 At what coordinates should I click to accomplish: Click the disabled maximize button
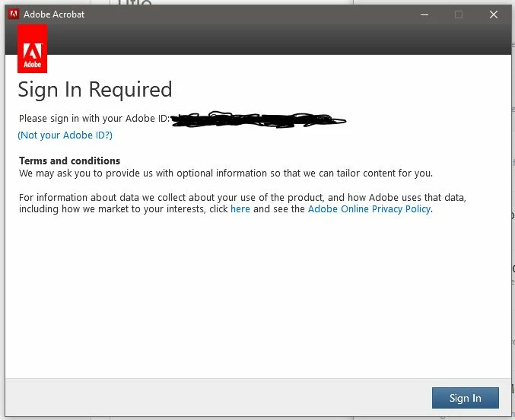tap(459, 14)
